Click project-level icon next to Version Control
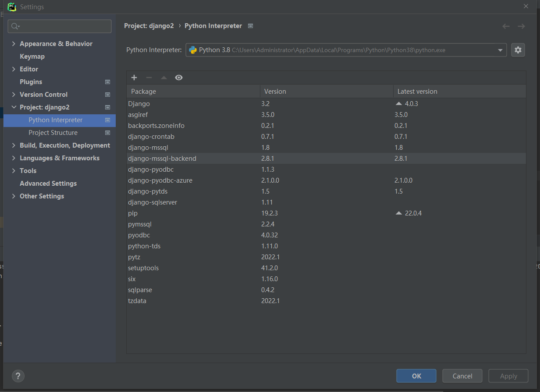 point(108,95)
